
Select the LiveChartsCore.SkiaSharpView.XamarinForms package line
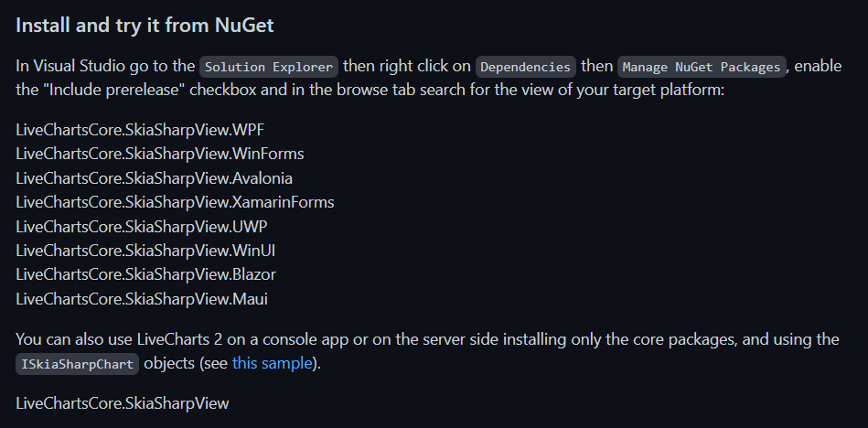[x=175, y=202]
